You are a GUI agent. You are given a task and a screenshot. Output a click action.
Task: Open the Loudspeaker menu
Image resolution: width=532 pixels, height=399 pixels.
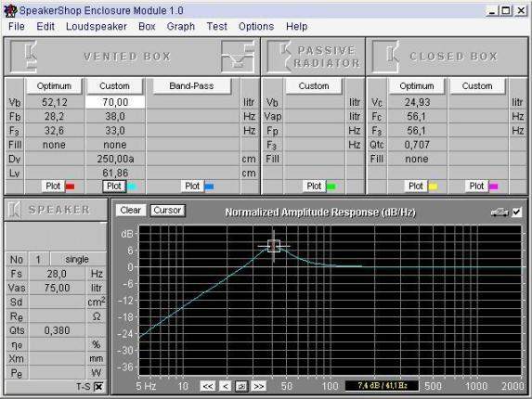click(97, 26)
